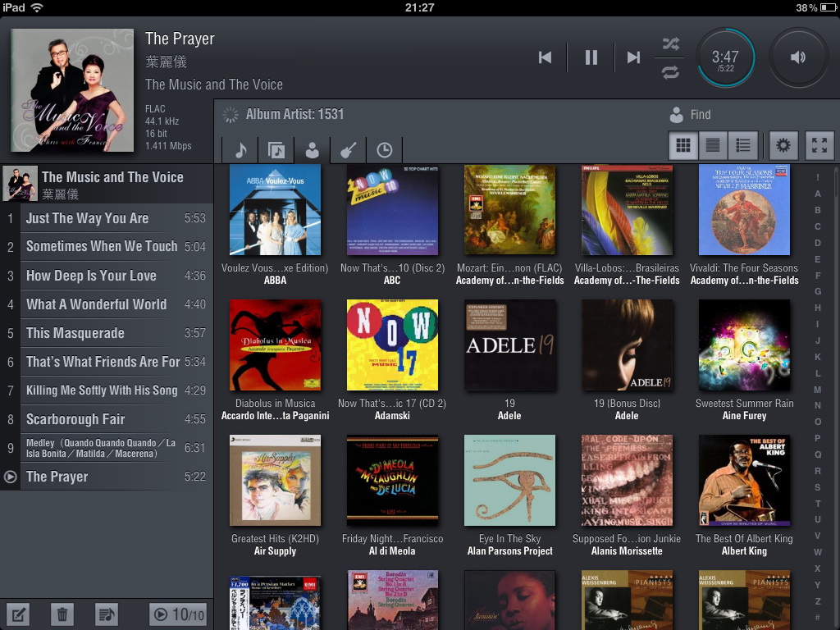
Task: Play track How Deep Is Your Love
Action: [x=107, y=276]
